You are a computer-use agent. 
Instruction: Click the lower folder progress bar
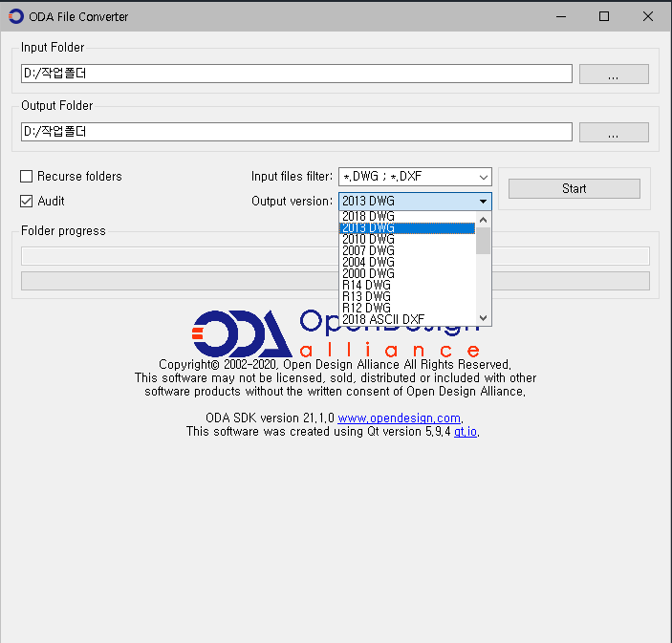[x=180, y=281]
